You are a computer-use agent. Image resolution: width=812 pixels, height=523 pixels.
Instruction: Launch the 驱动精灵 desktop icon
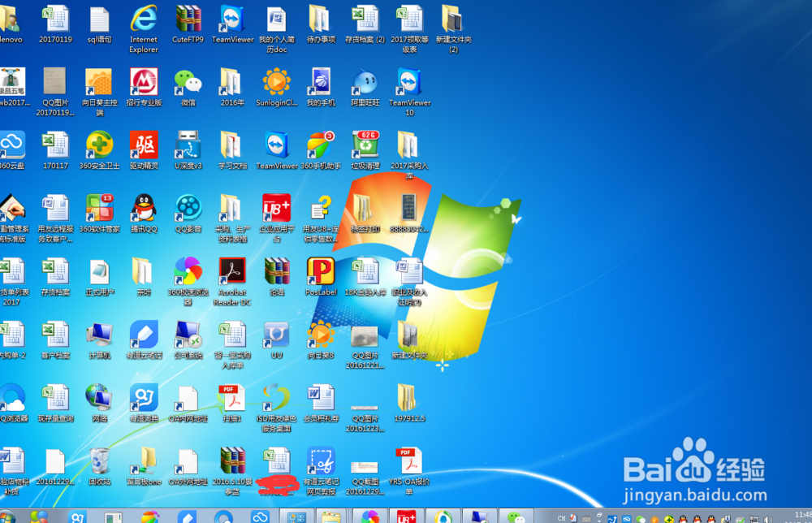pos(144,151)
